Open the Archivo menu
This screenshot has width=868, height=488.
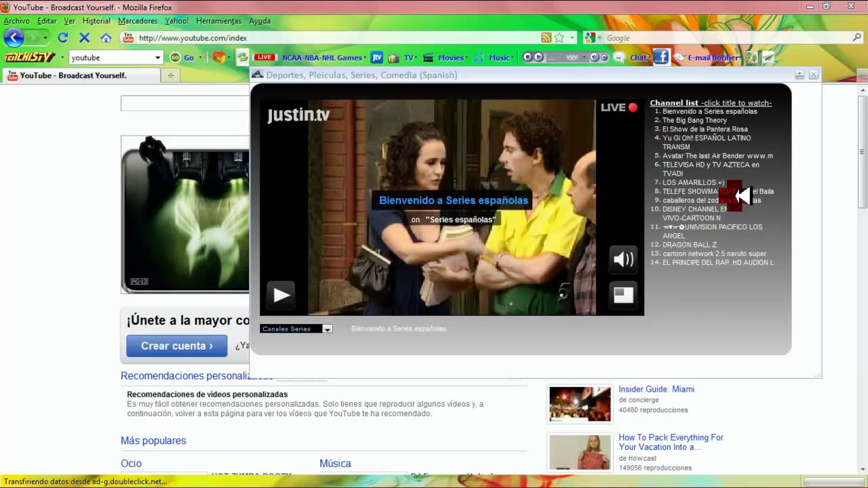click(x=17, y=21)
